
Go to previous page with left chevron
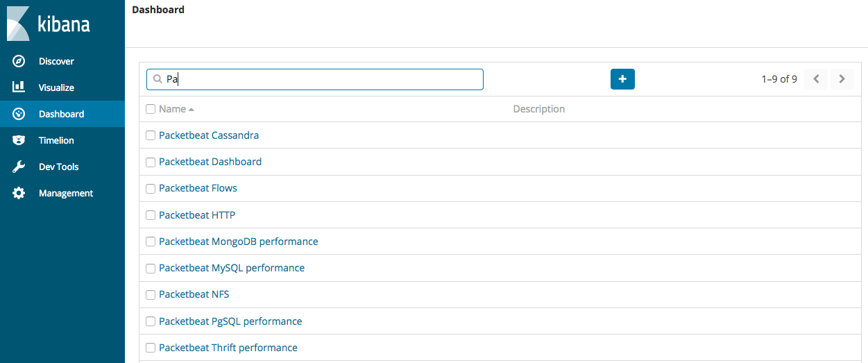(816, 79)
